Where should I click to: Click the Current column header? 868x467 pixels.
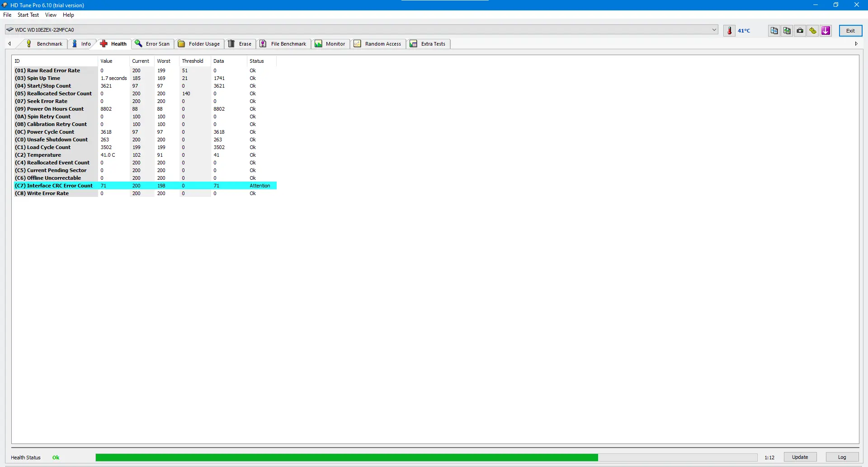[142, 61]
